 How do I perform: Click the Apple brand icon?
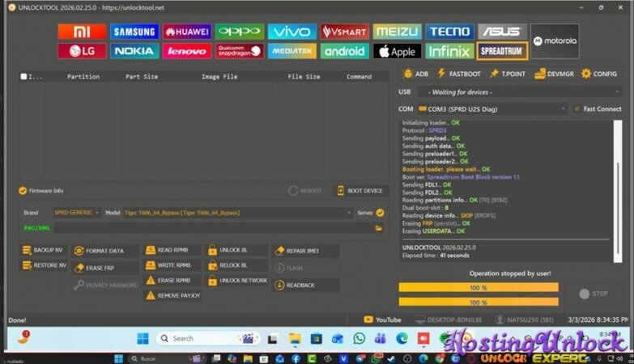(x=397, y=51)
